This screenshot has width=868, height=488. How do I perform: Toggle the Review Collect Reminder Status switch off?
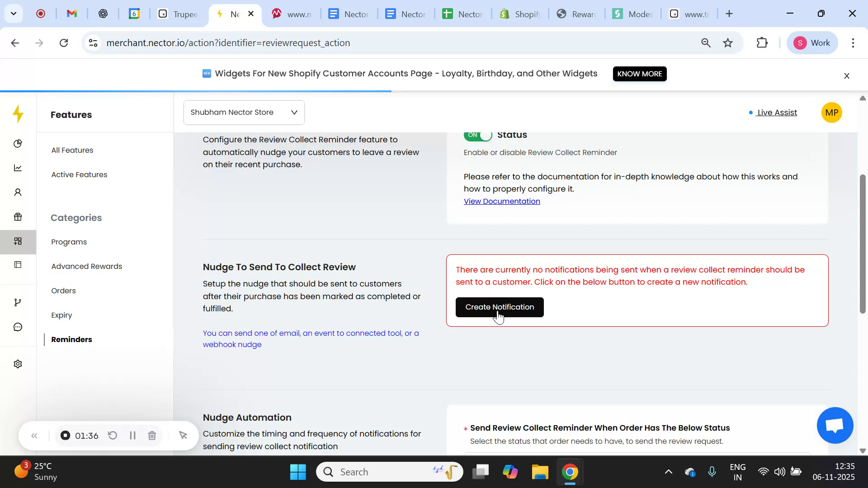pos(478,134)
